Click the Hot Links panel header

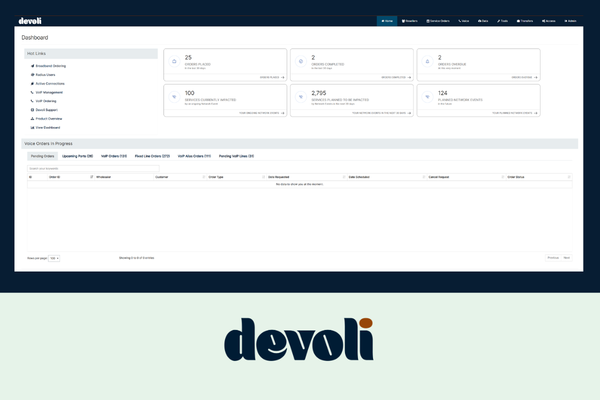pyautogui.click(x=91, y=54)
